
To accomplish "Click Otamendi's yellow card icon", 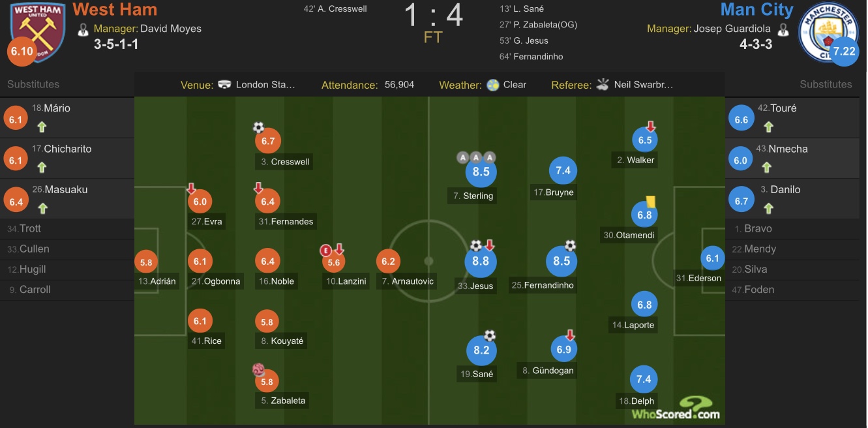I will [x=651, y=202].
